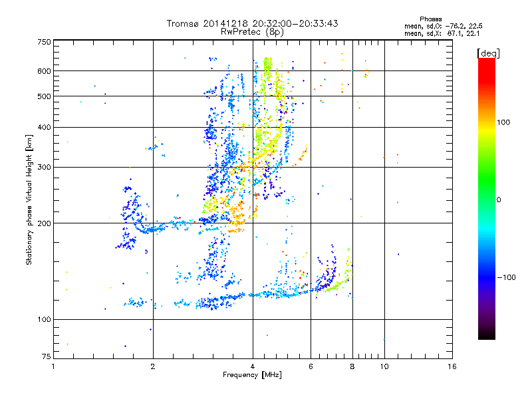Screen dimensions: 532x399
Task: Select the 'mean, sd,O: -76.2, 22.5' line
Action: click(444, 26)
